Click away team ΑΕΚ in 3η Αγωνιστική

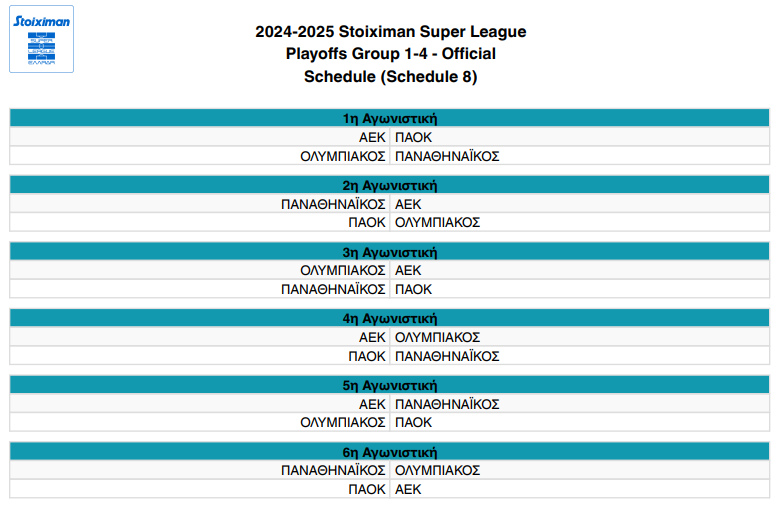[x=408, y=270]
